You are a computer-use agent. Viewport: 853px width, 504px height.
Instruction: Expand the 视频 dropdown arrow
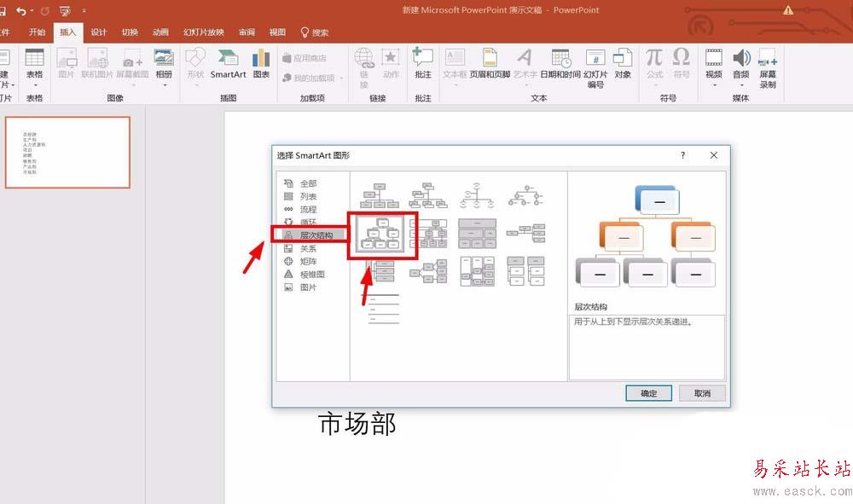click(x=714, y=85)
